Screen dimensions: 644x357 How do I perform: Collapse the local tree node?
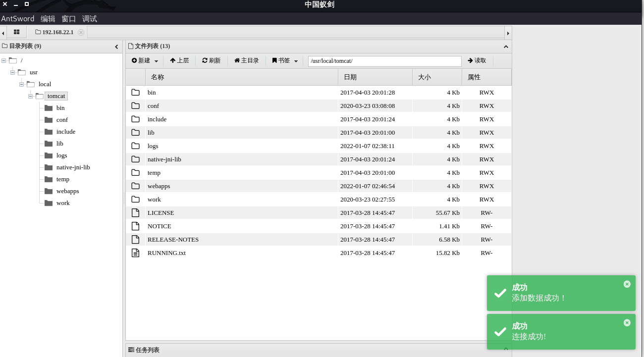tap(21, 84)
